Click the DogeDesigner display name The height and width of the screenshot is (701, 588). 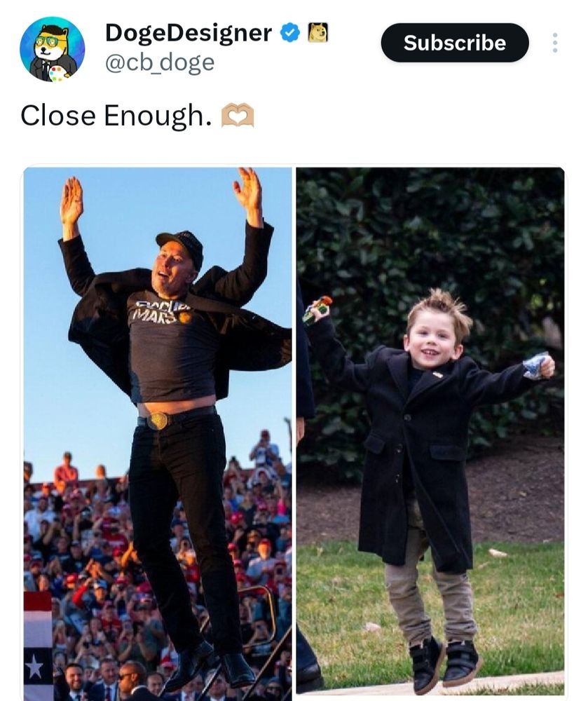click(x=189, y=33)
